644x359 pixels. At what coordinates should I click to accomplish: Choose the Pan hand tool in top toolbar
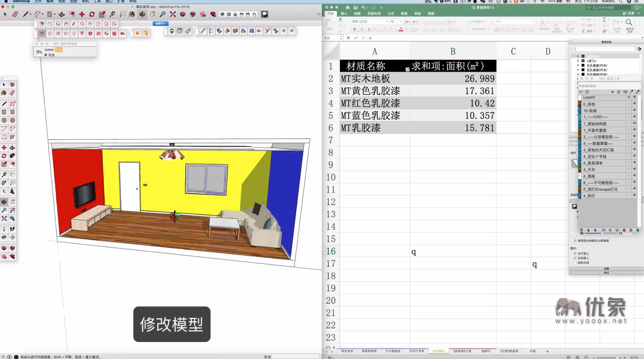152,14
